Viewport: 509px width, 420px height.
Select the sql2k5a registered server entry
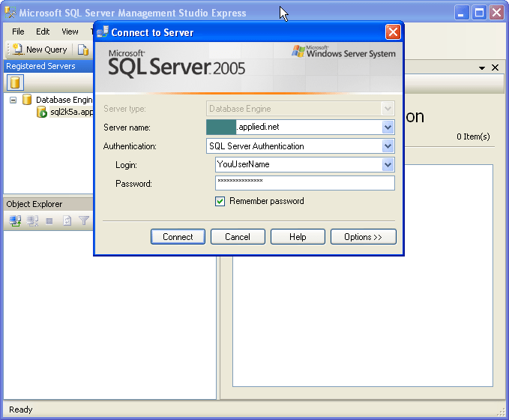click(65, 112)
